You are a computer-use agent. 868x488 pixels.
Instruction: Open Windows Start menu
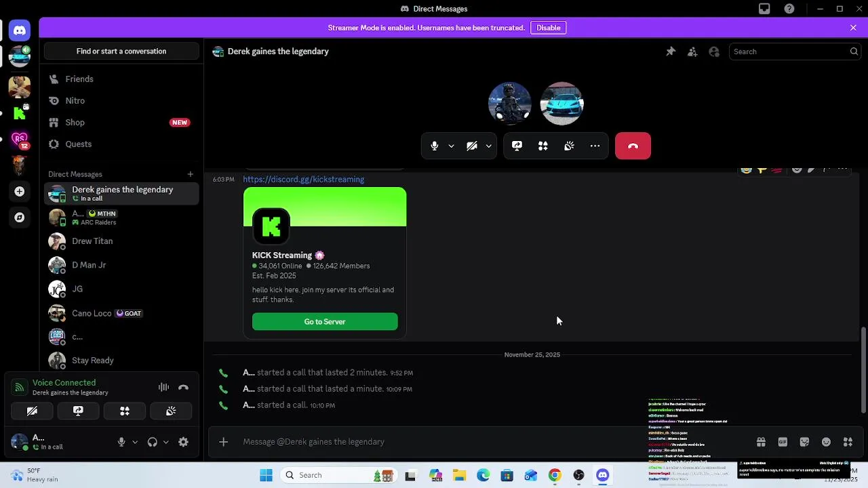266,475
